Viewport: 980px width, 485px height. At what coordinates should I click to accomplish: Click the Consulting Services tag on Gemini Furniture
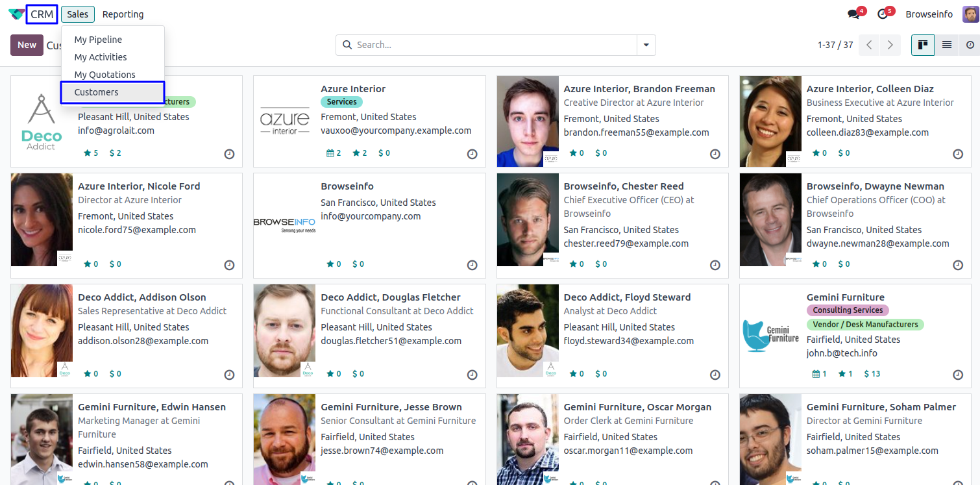[847, 310]
